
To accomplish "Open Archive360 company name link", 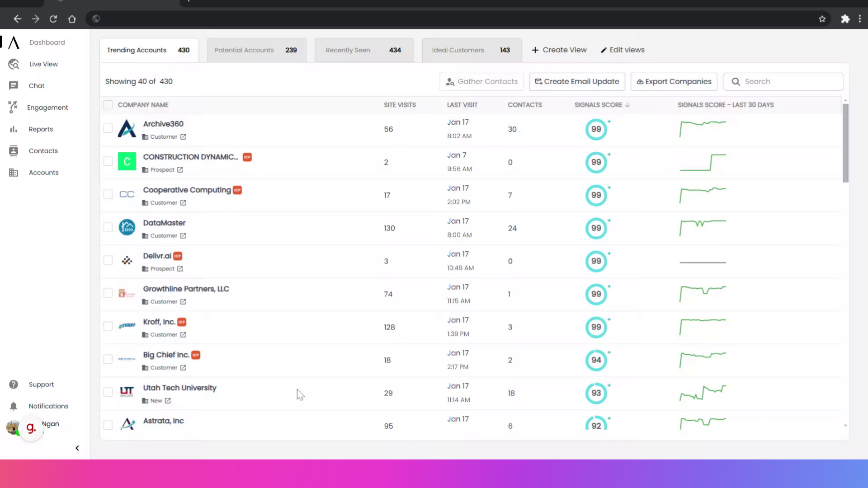I will tap(163, 124).
